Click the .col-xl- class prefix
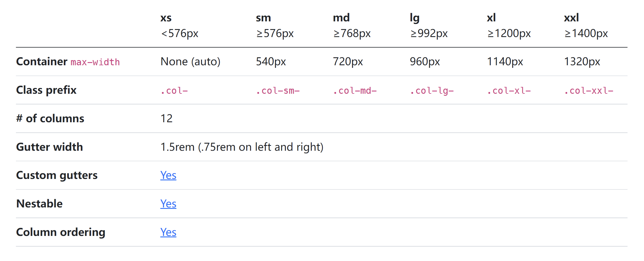Image resolution: width=644 pixels, height=261 pixels. point(509,91)
